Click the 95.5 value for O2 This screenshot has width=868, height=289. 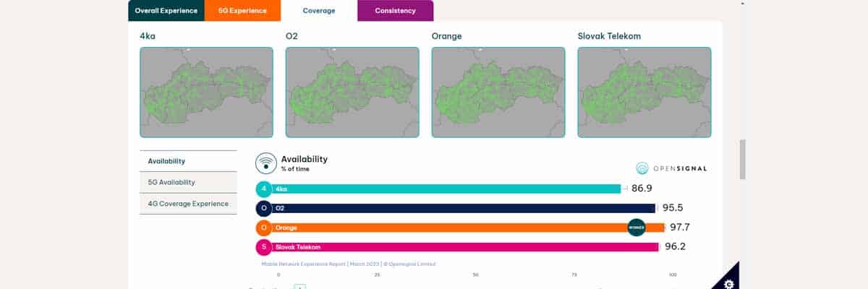tap(673, 208)
